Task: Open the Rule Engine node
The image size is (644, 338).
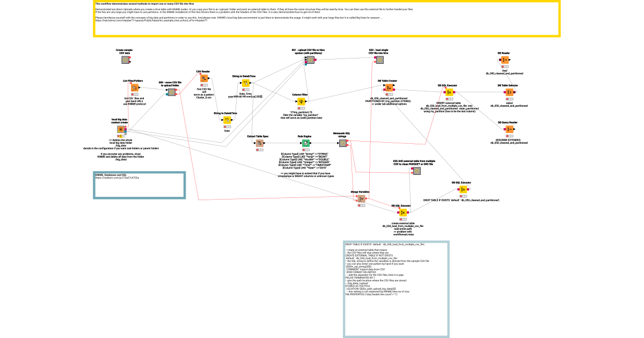Action: coord(305,143)
